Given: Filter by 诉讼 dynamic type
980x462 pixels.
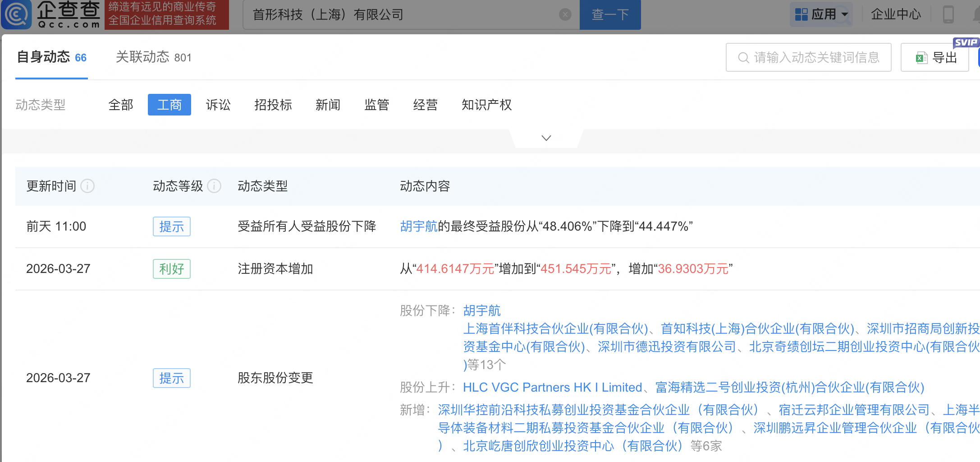Looking at the screenshot, I should pos(218,105).
